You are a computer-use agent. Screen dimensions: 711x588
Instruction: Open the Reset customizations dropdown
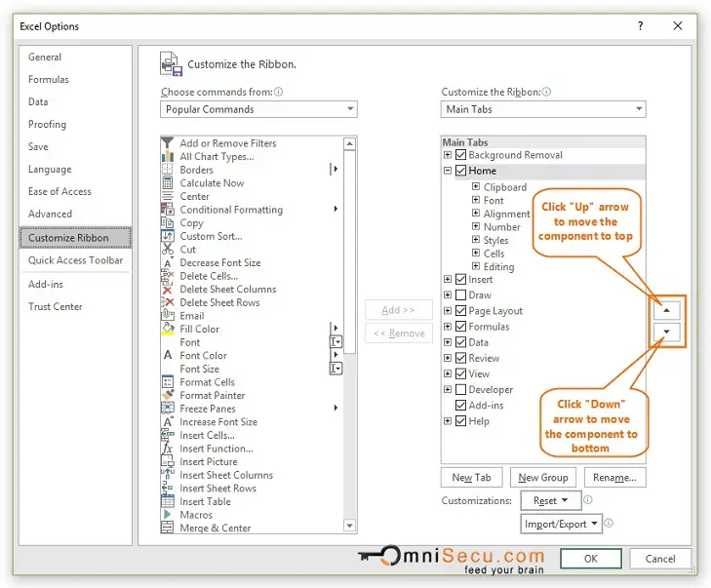tap(551, 500)
